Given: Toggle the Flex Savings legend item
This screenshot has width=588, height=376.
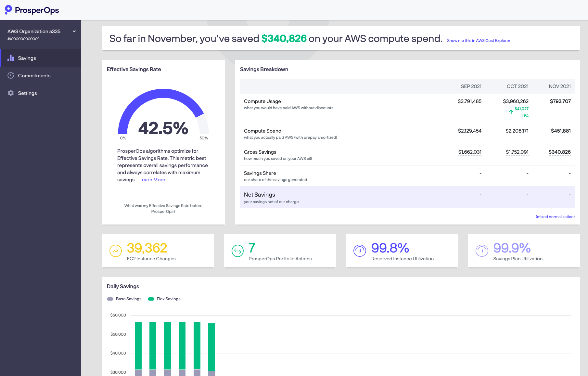Looking at the screenshot, I should click(x=164, y=299).
